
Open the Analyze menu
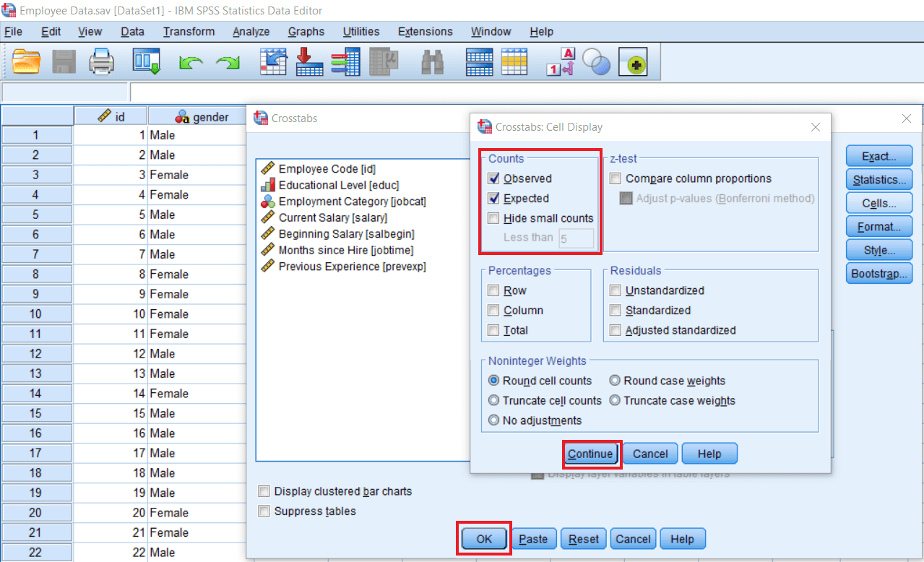[251, 32]
